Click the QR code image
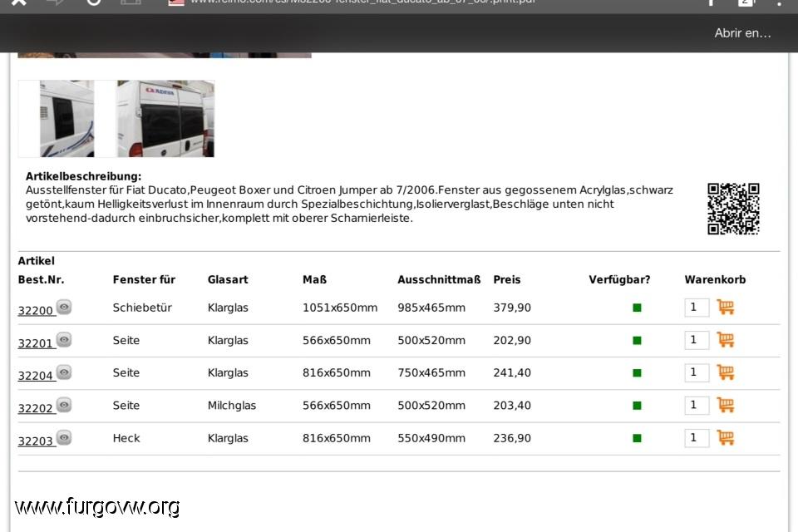Image resolution: width=798 pixels, height=532 pixels. coord(733,209)
